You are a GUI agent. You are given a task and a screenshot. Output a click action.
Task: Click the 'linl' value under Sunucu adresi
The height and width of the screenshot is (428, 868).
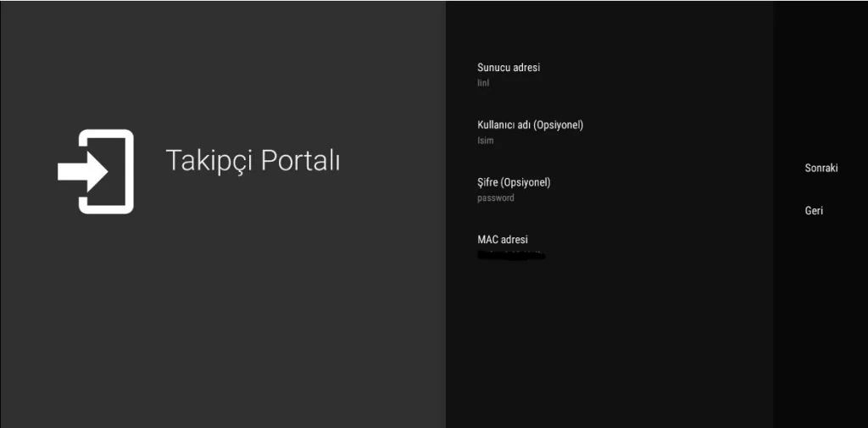point(483,84)
